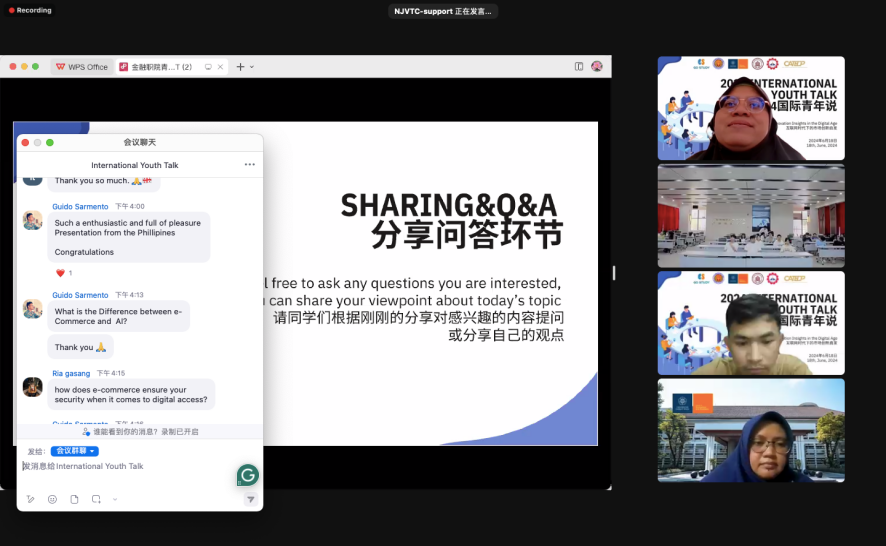Select the classroom video thumbnail
This screenshot has width=886, height=546.
pos(750,216)
